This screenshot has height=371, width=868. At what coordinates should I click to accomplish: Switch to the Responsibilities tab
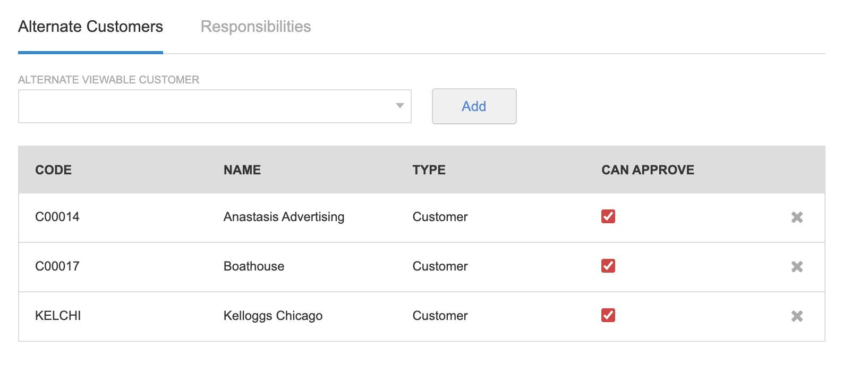tap(256, 27)
